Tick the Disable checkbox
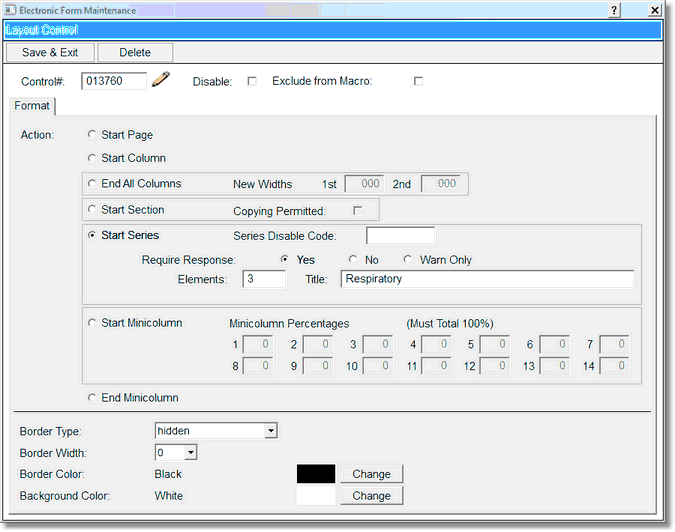 pos(252,81)
